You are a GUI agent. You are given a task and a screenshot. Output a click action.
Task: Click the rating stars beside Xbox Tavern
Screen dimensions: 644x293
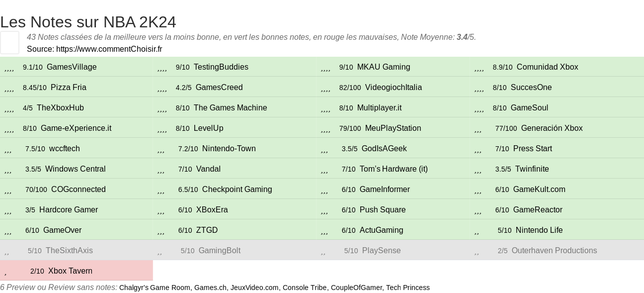pyautogui.click(x=5, y=272)
